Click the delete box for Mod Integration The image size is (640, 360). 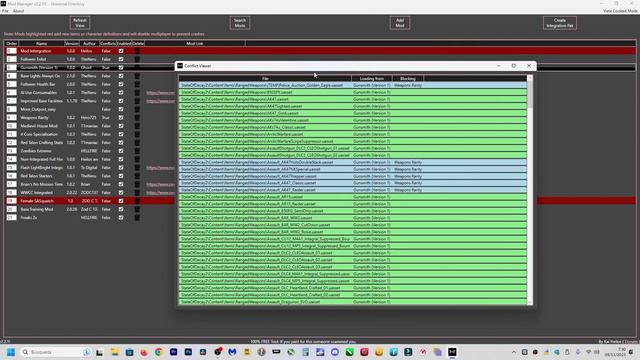click(x=137, y=51)
